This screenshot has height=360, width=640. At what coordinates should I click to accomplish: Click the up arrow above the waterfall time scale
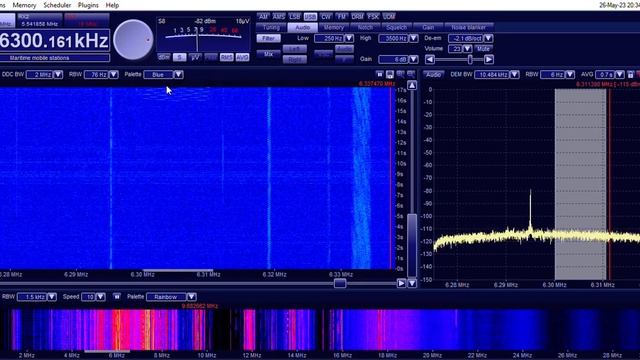(412, 85)
